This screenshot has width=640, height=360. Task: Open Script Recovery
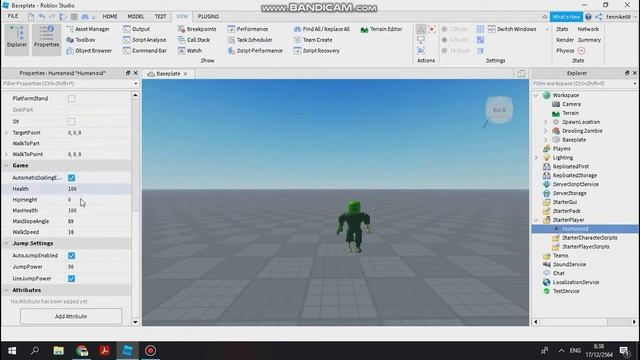(317, 51)
